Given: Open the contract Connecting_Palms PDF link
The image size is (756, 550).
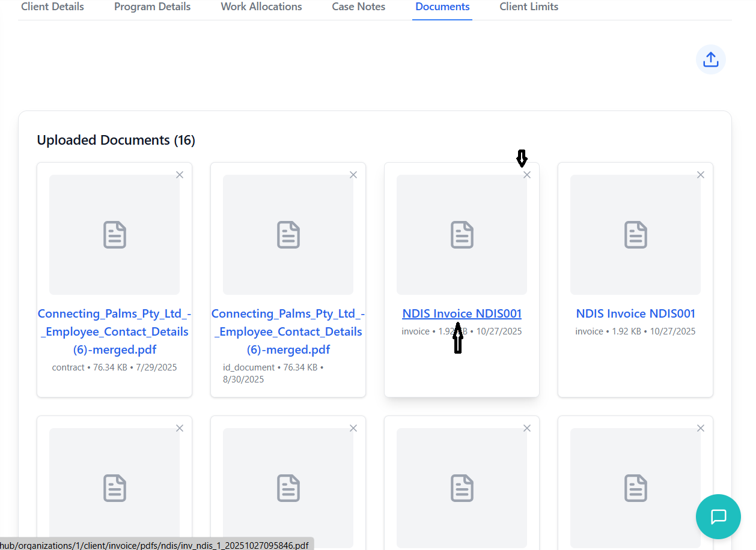Looking at the screenshot, I should coord(114,331).
